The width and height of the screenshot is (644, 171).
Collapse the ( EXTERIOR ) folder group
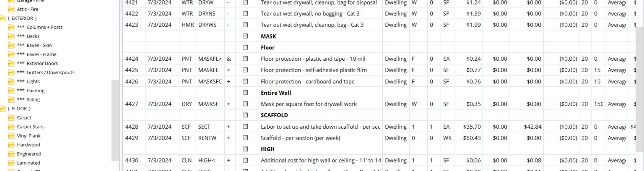tap(3, 18)
